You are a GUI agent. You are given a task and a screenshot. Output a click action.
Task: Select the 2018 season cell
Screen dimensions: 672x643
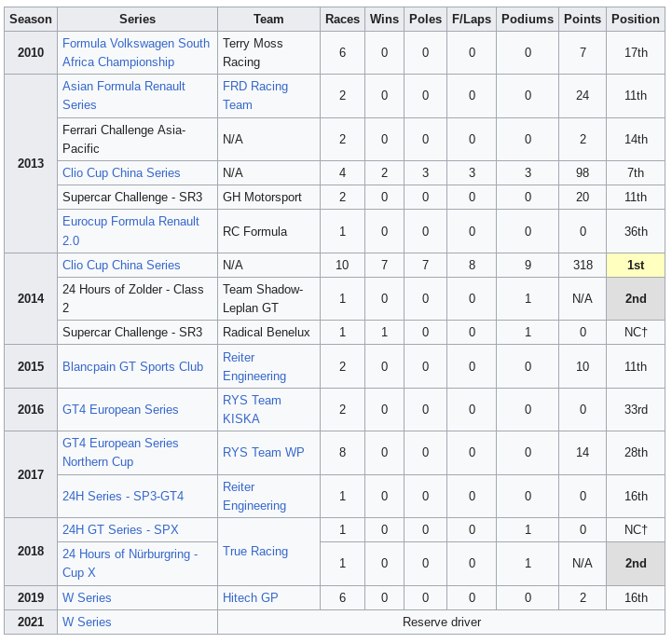[x=31, y=552]
